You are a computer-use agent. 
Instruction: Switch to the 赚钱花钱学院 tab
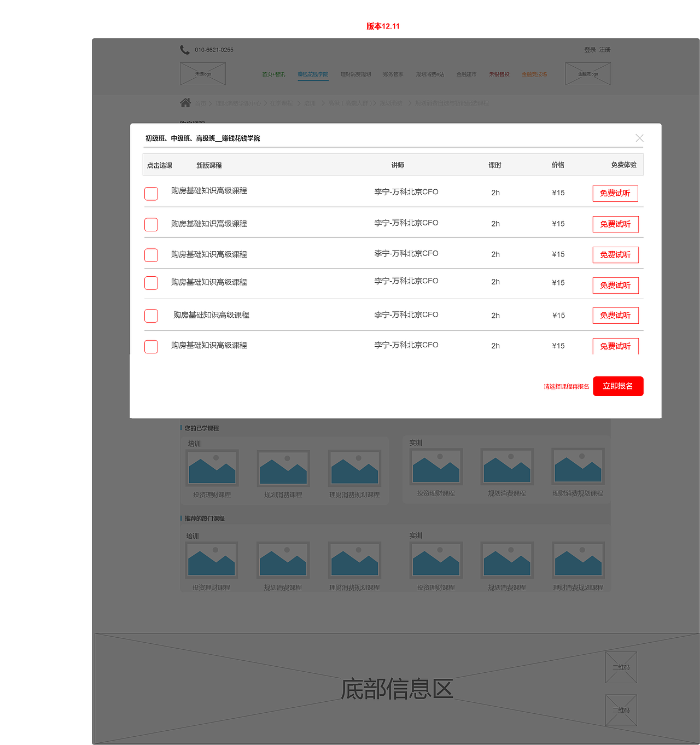[313, 74]
